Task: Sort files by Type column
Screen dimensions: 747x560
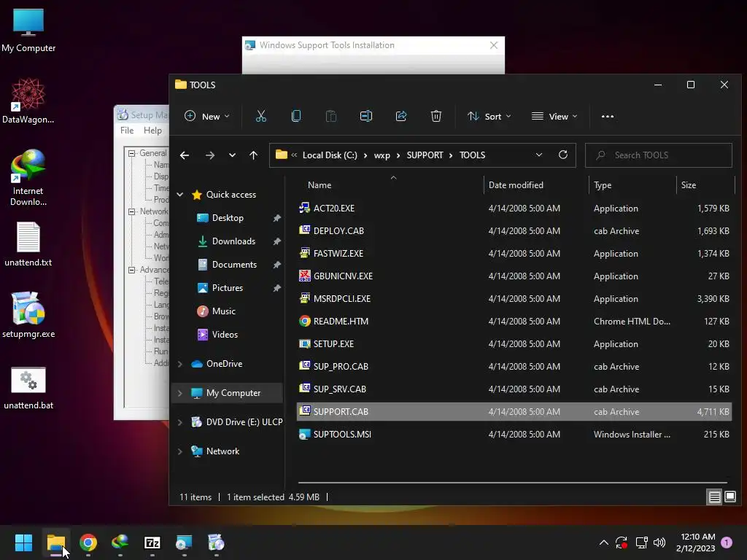Action: click(x=632, y=185)
